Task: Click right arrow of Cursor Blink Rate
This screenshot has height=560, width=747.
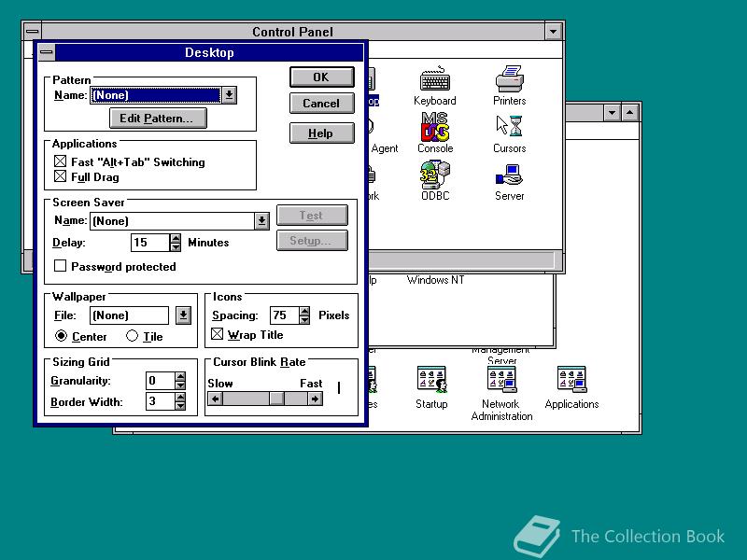Action: tap(315, 399)
